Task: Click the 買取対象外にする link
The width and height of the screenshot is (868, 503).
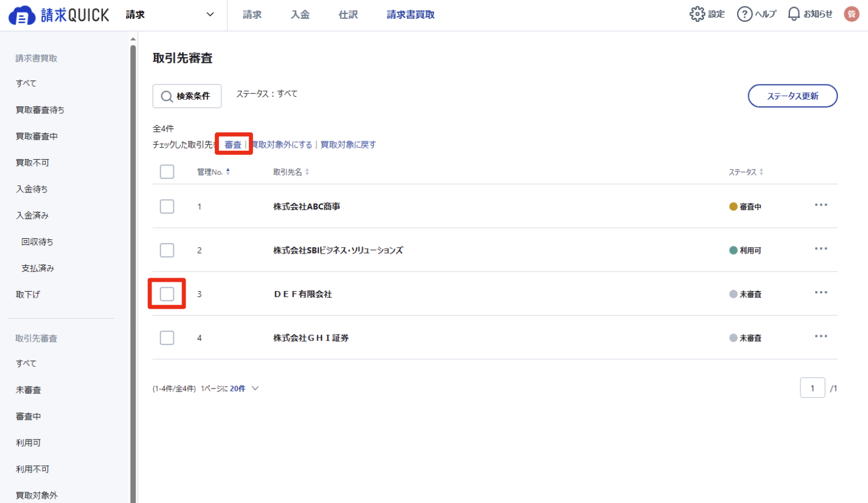Action: pos(282,144)
